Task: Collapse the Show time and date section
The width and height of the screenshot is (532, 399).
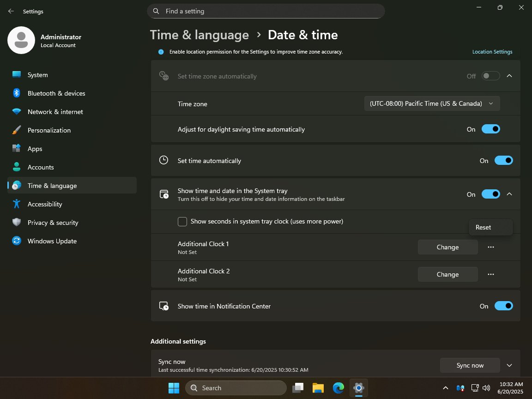Action: 509,194
